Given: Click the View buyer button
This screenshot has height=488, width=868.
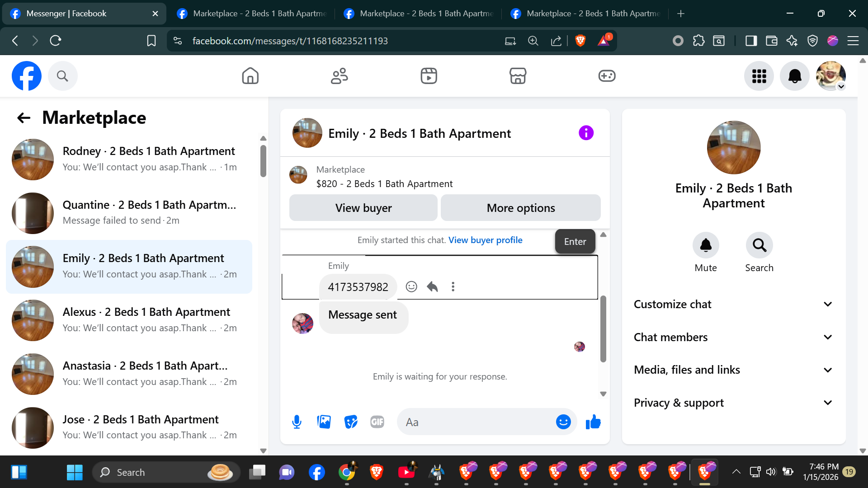Looking at the screenshot, I should 363,208.
